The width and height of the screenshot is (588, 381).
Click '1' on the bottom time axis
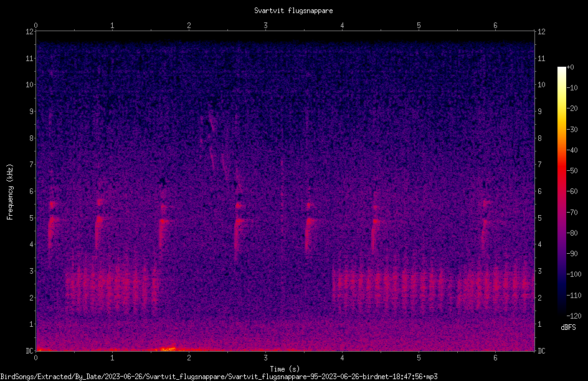click(x=112, y=358)
